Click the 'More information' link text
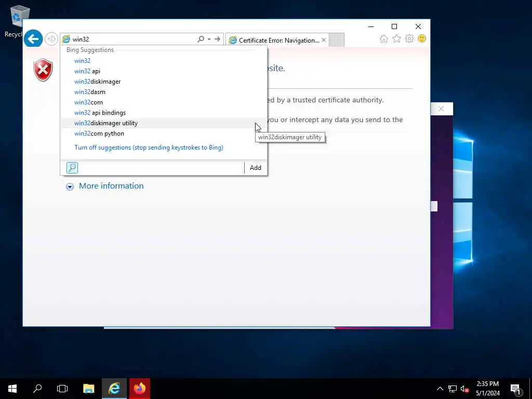 point(111,186)
